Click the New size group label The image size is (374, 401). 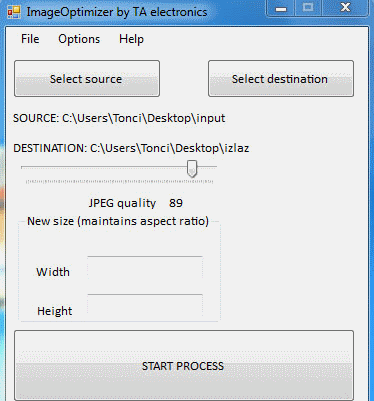pos(118,221)
